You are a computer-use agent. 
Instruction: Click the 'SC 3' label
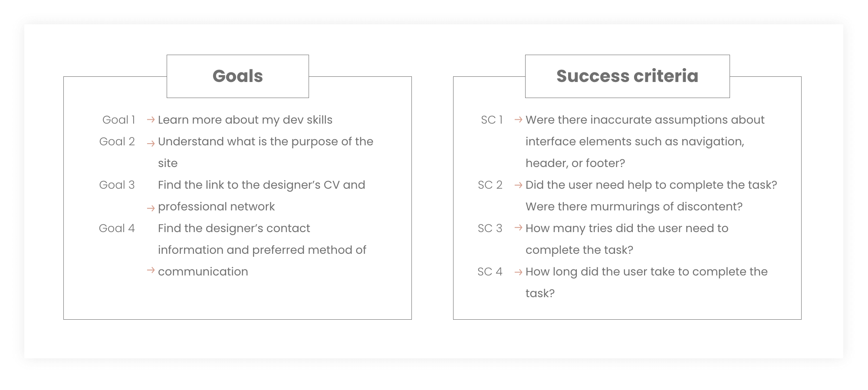[490, 228]
